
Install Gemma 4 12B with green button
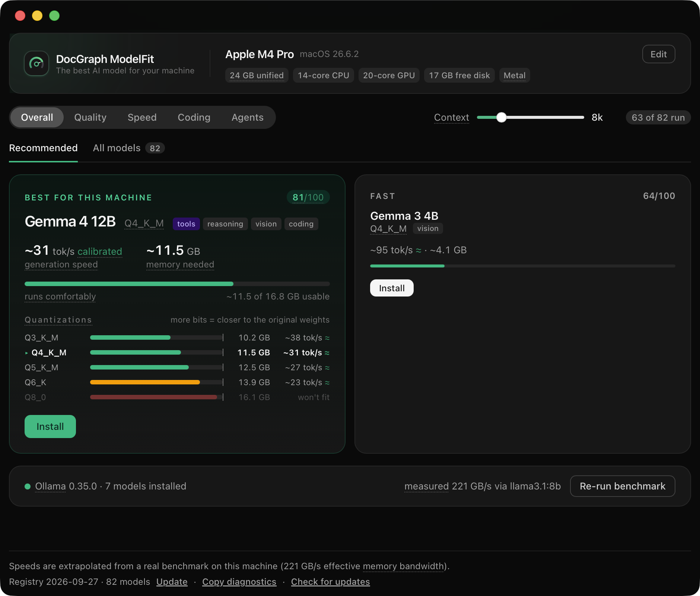[50, 427]
